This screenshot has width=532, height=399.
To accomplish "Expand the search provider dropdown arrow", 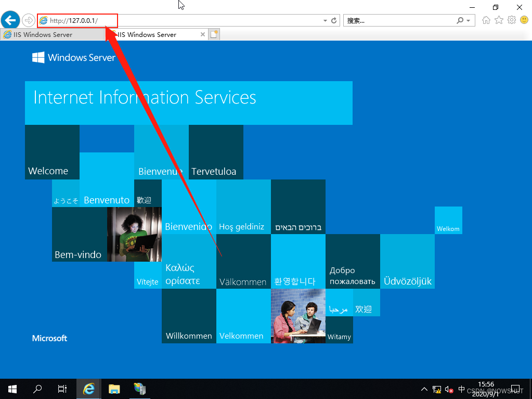I will (468, 21).
